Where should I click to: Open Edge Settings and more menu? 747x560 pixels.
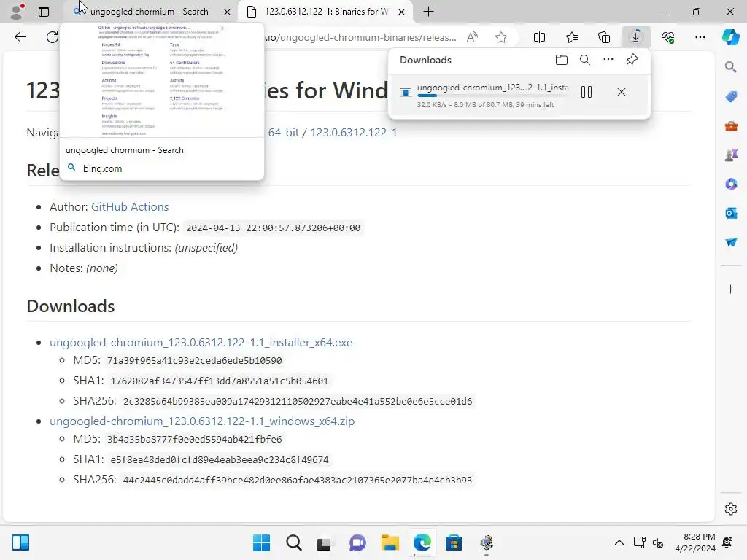point(700,37)
